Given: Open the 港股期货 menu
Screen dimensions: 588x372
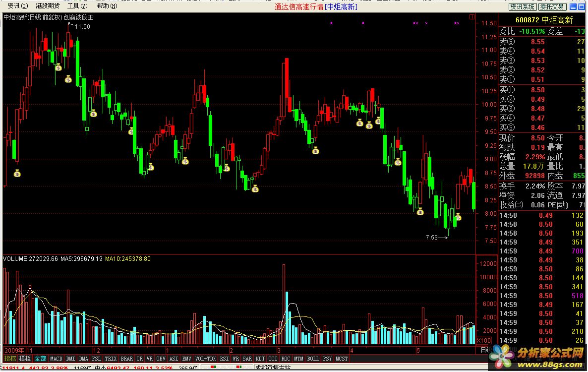Looking at the screenshot, I should pyautogui.click(x=48, y=6).
